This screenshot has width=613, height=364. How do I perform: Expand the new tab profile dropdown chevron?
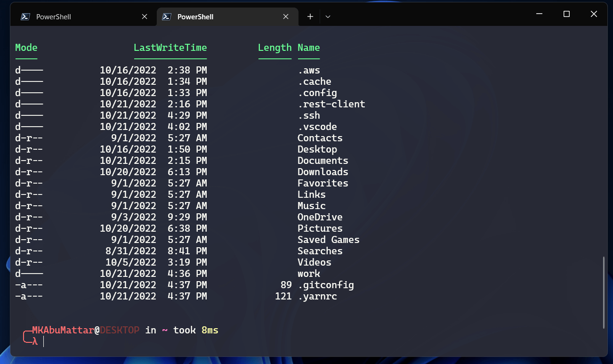[328, 16]
